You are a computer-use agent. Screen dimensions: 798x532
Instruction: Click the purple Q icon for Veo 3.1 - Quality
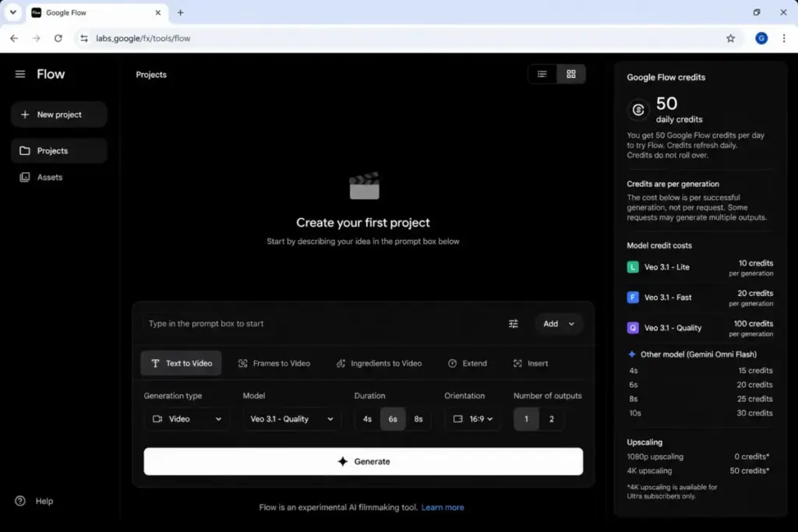(633, 328)
